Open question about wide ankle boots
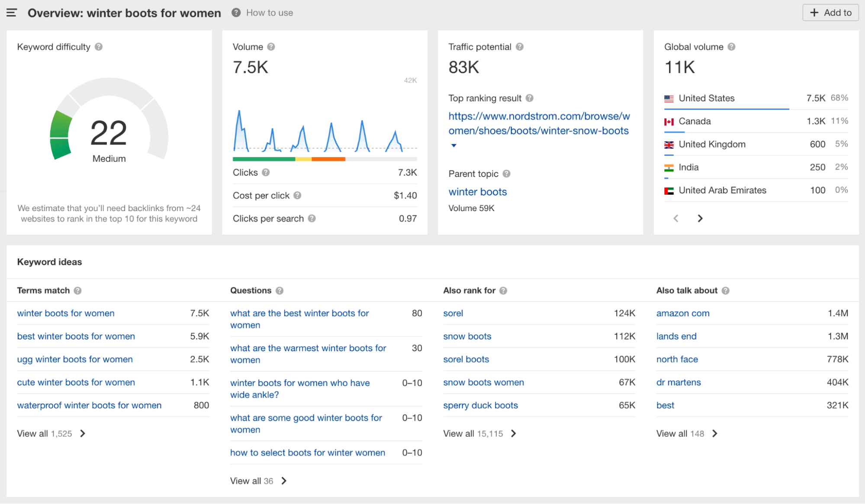 (x=300, y=389)
